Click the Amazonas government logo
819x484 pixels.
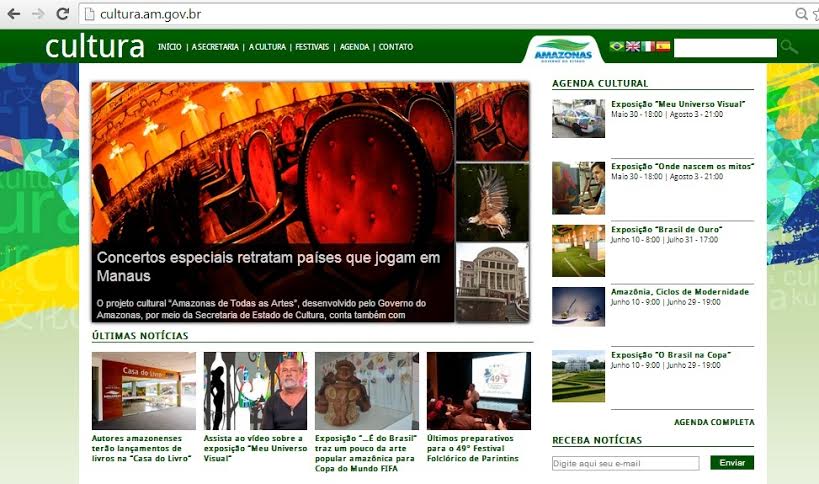pyautogui.click(x=563, y=51)
